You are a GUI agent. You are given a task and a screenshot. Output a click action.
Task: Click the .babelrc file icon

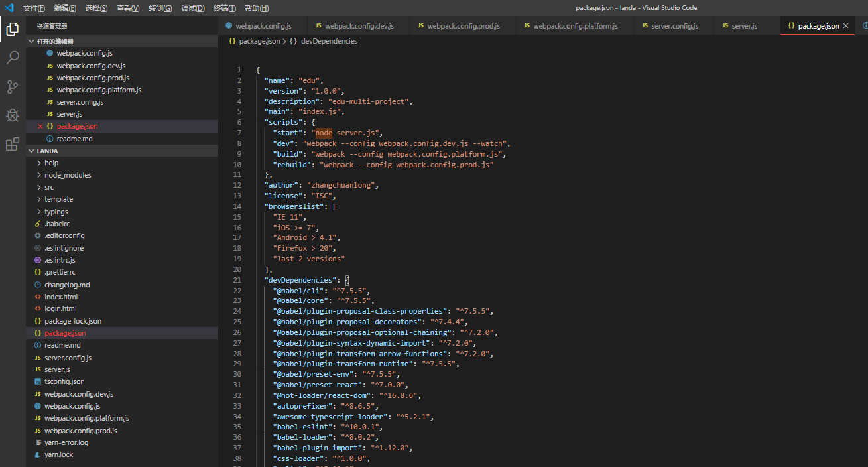tap(38, 224)
